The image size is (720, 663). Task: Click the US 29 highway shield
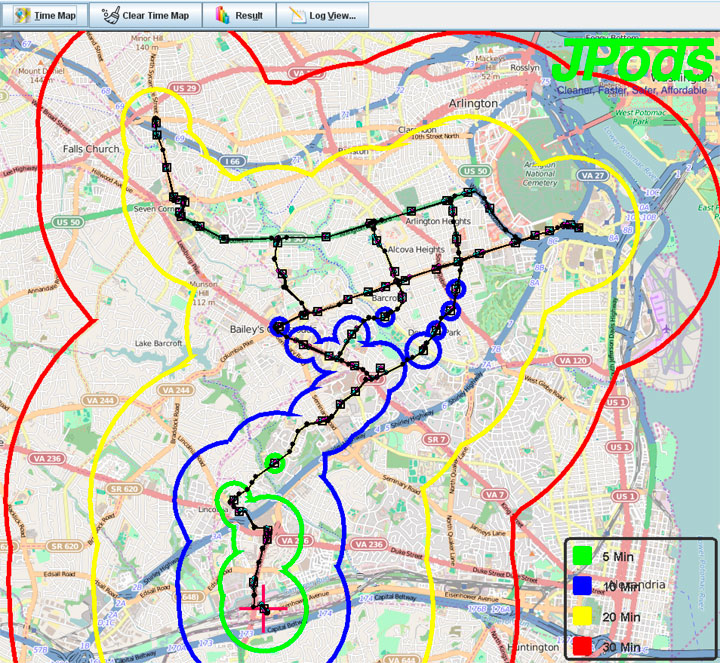click(183, 89)
